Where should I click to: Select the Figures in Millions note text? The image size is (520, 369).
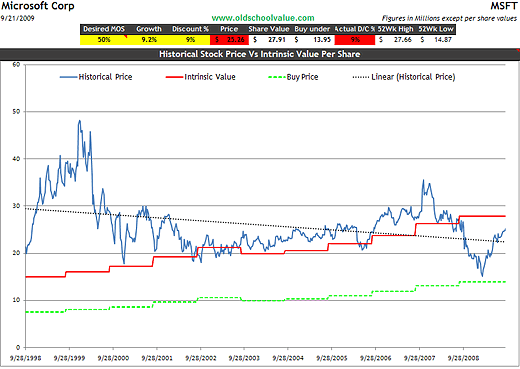449,18
